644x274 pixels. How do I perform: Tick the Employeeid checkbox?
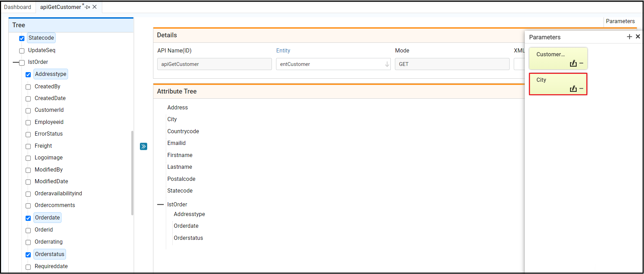coord(28,123)
